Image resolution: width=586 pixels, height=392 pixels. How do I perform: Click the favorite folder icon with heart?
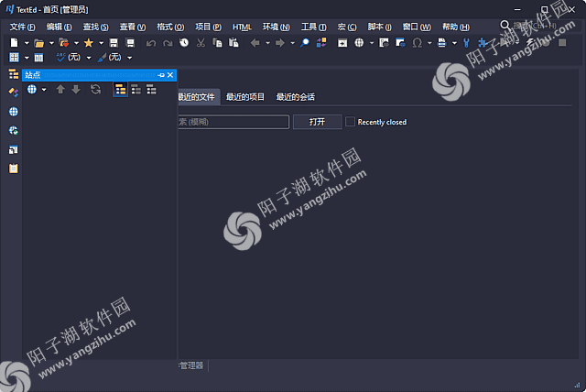(x=64, y=43)
